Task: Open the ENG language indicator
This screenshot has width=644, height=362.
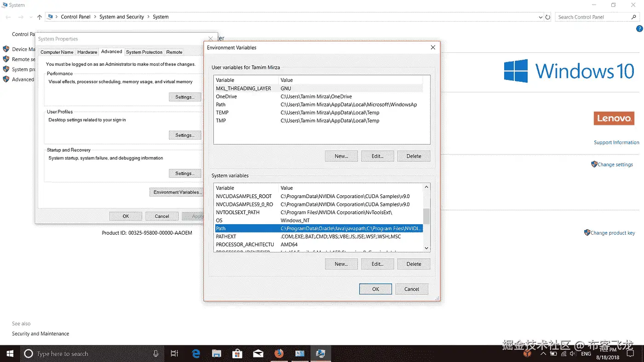Action: (x=586, y=354)
